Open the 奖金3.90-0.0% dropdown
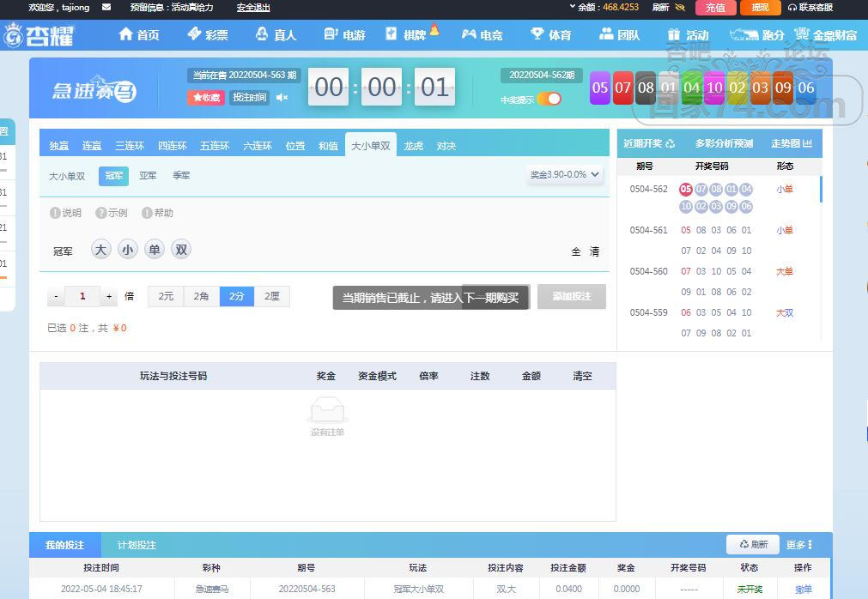The height and width of the screenshot is (599, 868). tap(565, 174)
